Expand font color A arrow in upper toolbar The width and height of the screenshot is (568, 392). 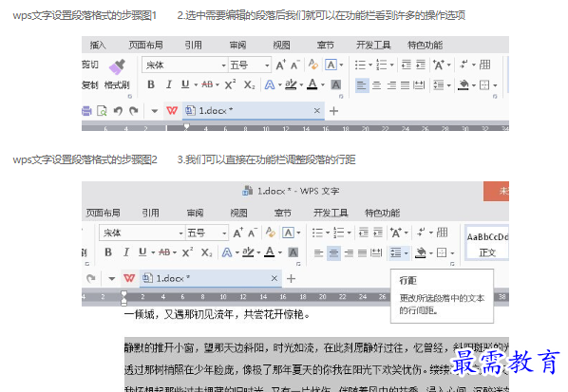pos(323,85)
